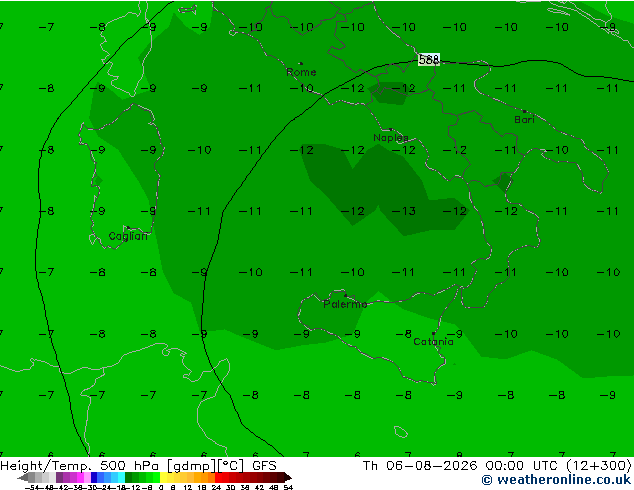
Task: Click the Rome city label
Action: pyautogui.click(x=301, y=72)
